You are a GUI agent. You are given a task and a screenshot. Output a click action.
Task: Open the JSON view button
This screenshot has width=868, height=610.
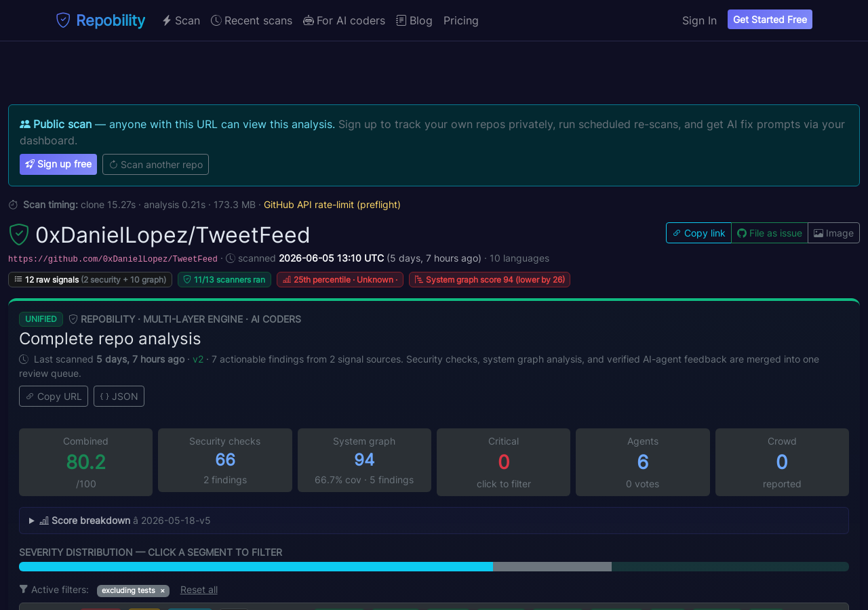tap(119, 396)
